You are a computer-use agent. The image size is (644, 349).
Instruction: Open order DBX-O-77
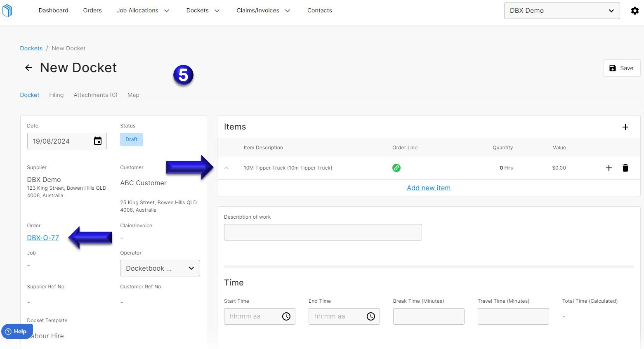click(42, 238)
